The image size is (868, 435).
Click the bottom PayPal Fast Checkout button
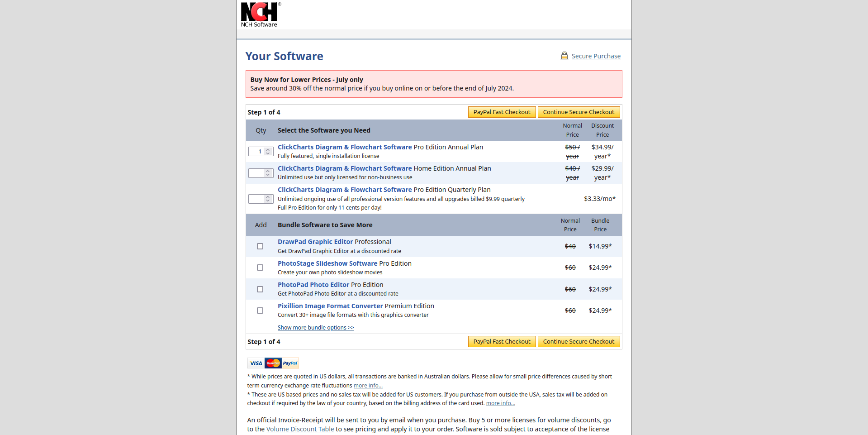[x=502, y=341]
